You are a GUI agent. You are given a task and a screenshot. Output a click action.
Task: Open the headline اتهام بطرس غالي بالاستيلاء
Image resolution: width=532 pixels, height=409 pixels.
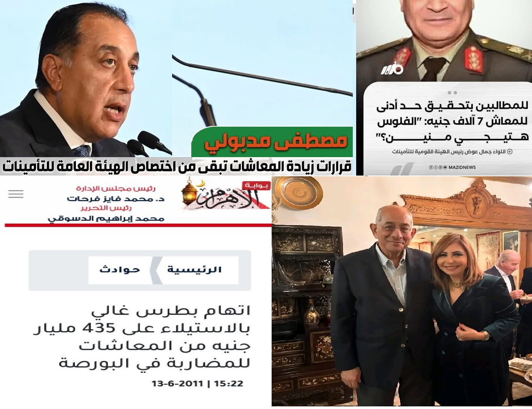click(x=142, y=337)
